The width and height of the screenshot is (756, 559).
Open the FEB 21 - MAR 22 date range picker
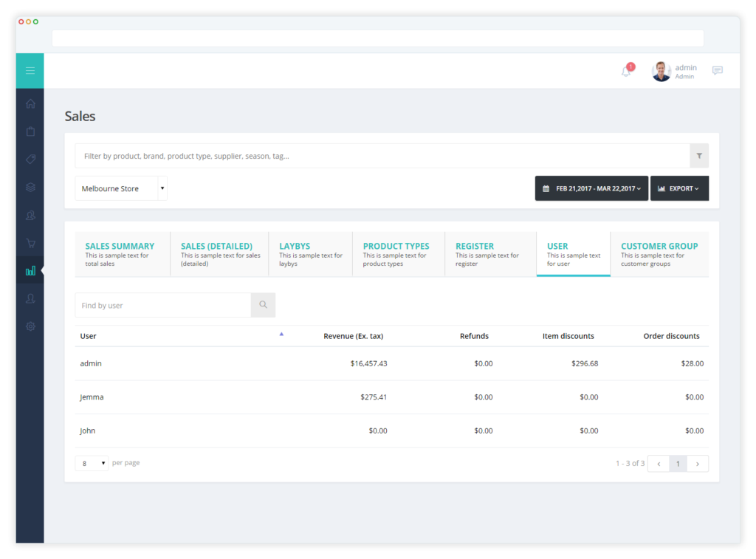591,188
